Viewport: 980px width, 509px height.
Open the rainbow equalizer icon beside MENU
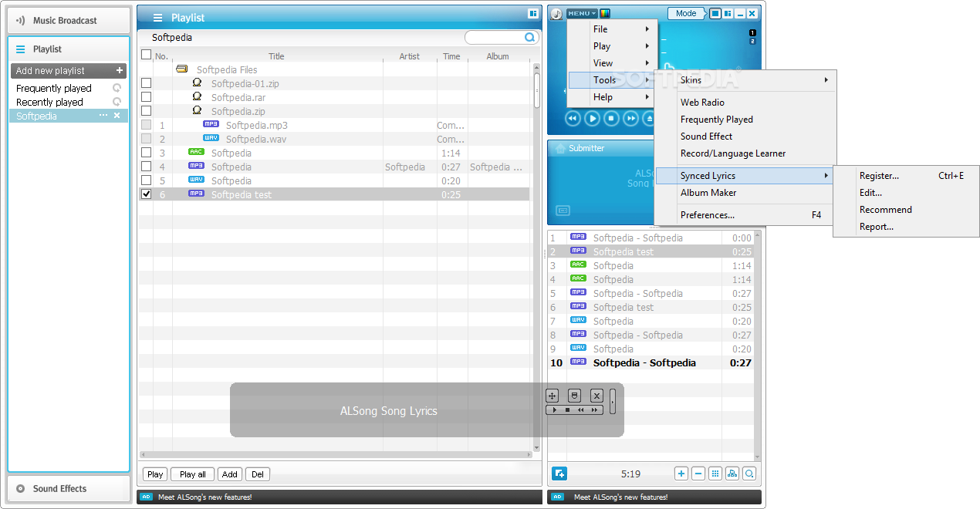coord(605,13)
